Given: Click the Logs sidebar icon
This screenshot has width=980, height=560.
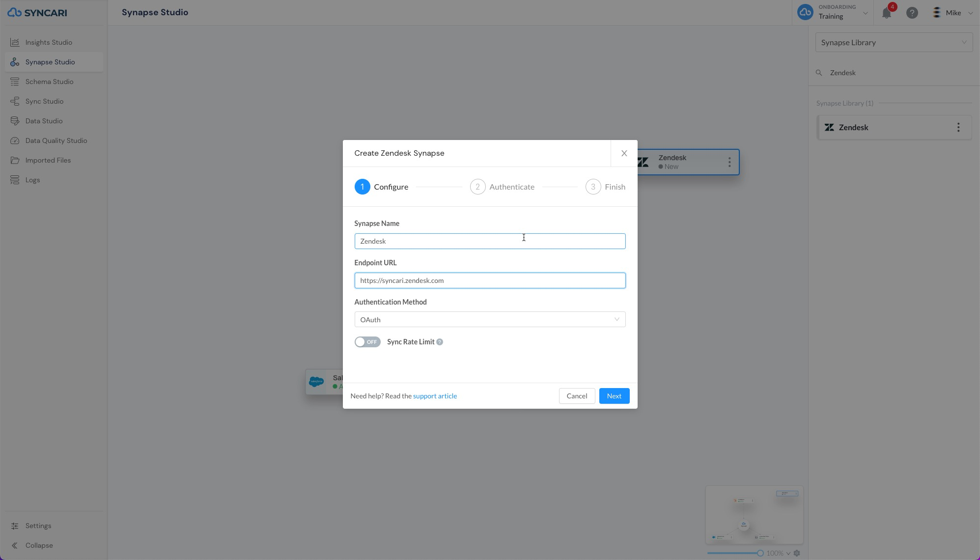Looking at the screenshot, I should coord(15,180).
